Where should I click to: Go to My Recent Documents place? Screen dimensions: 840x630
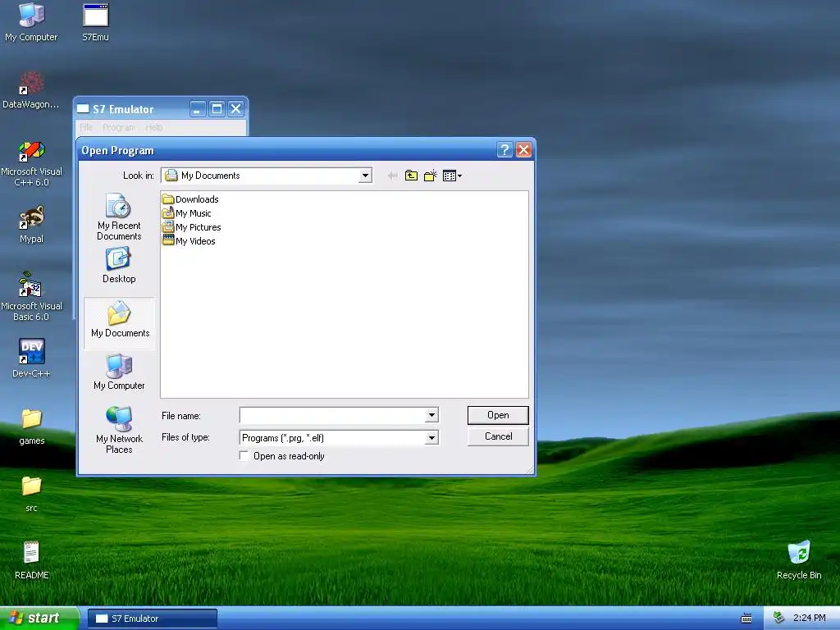[119, 217]
